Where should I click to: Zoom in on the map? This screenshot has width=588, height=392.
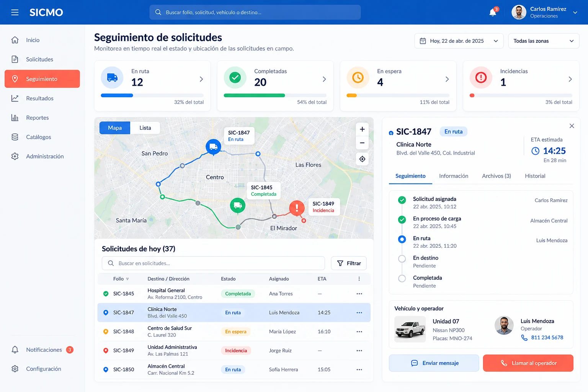tap(362, 129)
